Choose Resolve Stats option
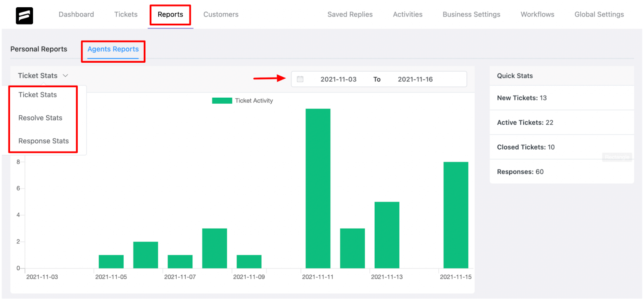This screenshot has height=299, width=644. 40,118
